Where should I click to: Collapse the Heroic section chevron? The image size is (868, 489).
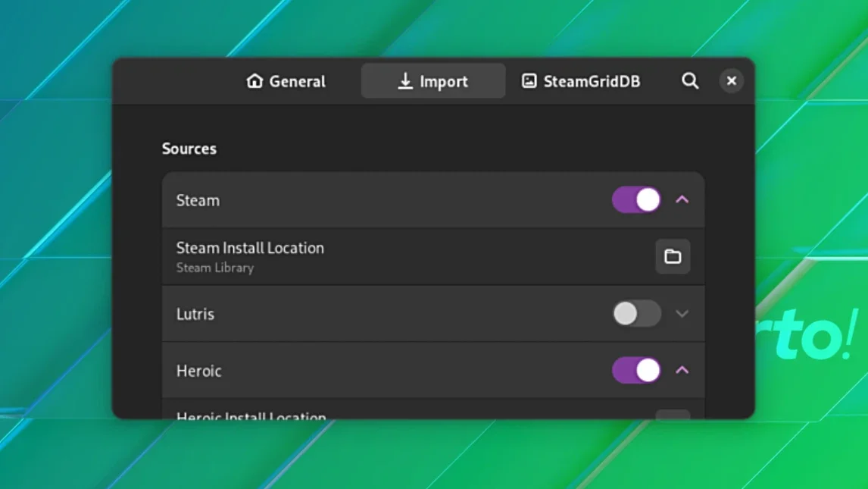(x=682, y=370)
